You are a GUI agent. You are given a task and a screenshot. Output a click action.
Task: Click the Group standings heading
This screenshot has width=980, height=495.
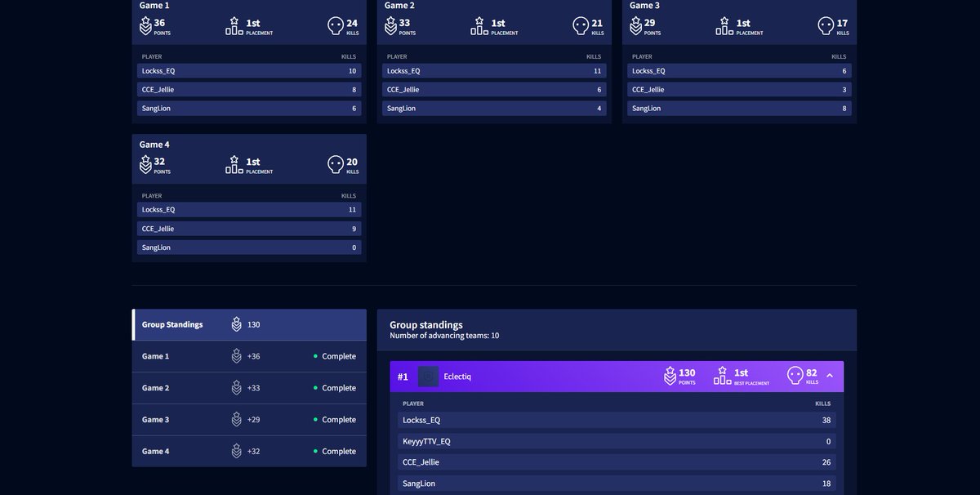[426, 324]
